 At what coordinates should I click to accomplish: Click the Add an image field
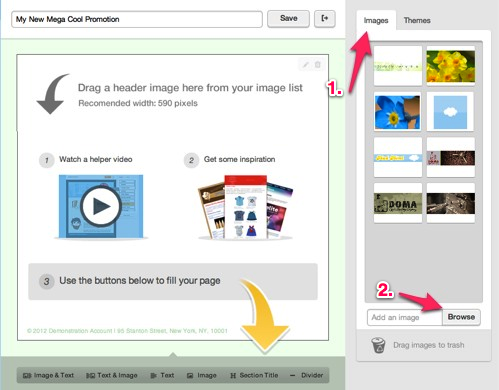[x=405, y=317]
